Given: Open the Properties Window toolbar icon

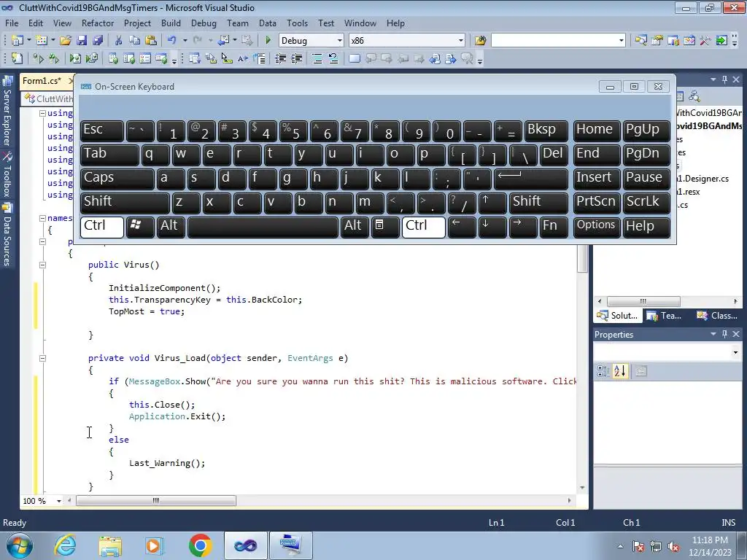Looking at the screenshot, I should pyautogui.click(x=657, y=41).
